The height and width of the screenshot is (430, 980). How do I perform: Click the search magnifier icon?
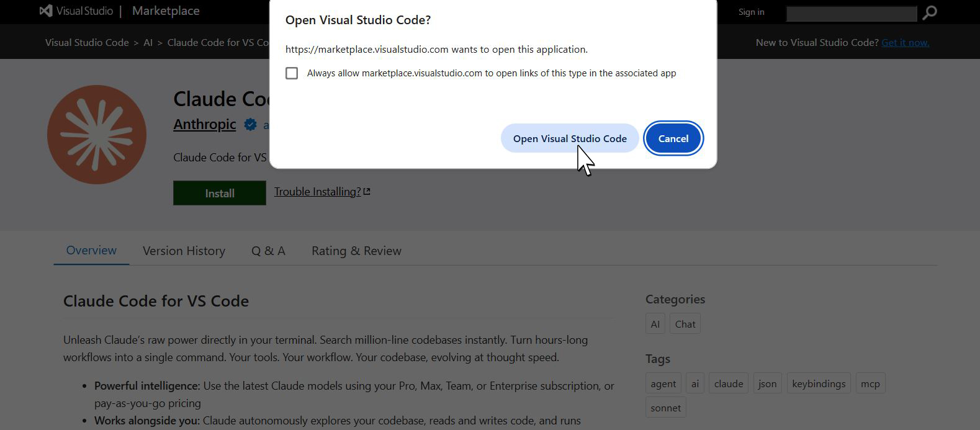pos(929,12)
